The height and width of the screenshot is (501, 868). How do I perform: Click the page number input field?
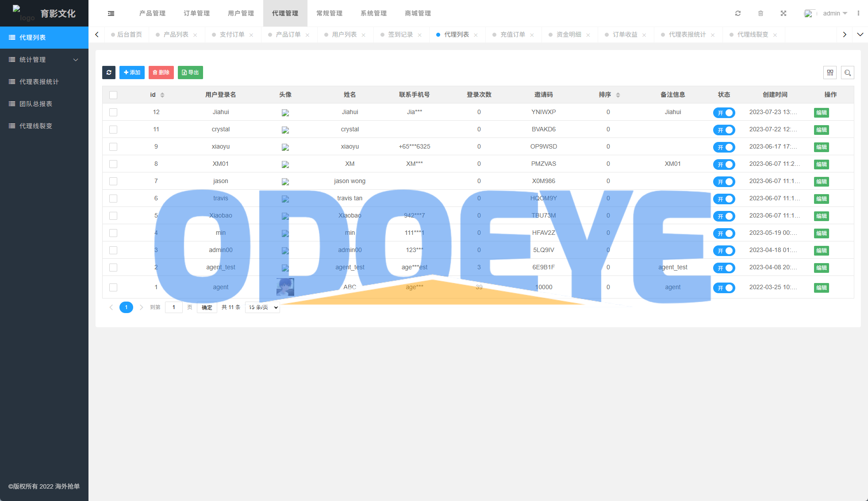[173, 307]
